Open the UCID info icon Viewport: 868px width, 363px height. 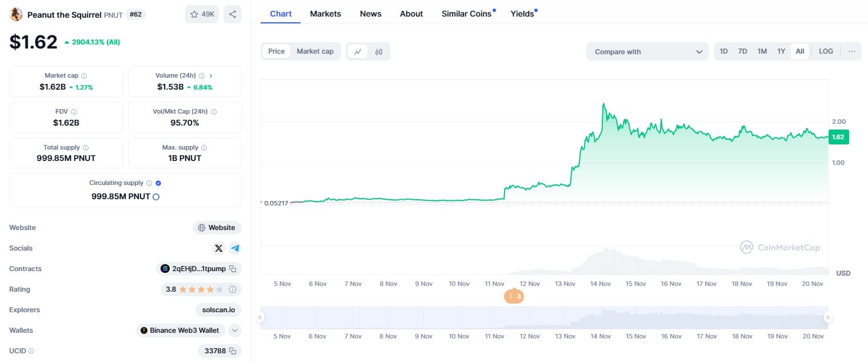pos(31,351)
